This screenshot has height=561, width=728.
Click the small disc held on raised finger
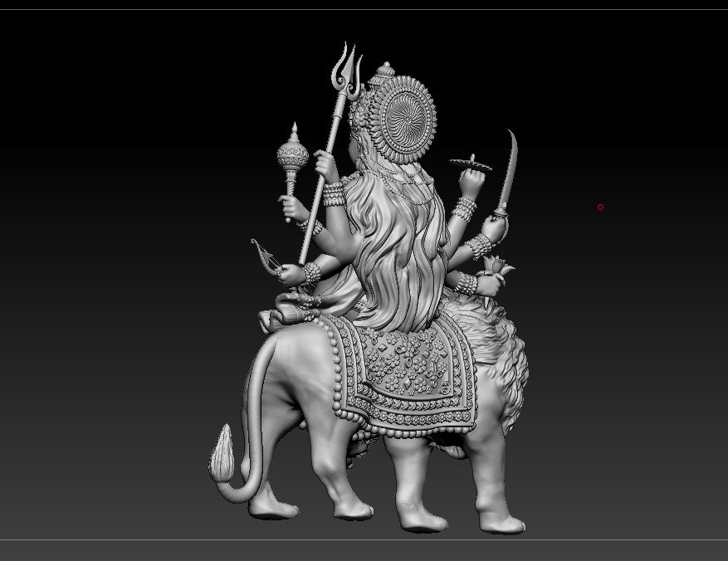click(x=471, y=163)
